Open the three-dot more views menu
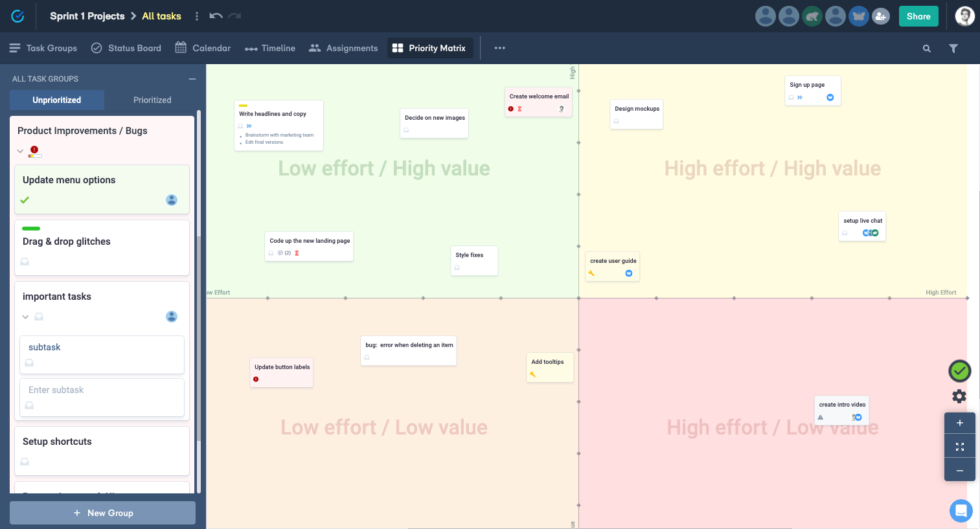Screen dimensions: 980x529 click(x=499, y=48)
